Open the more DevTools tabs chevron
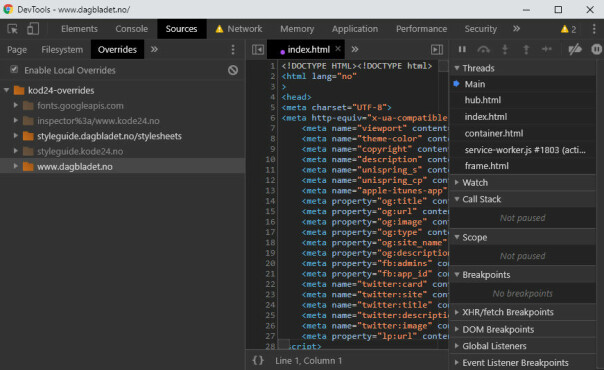 (x=516, y=29)
